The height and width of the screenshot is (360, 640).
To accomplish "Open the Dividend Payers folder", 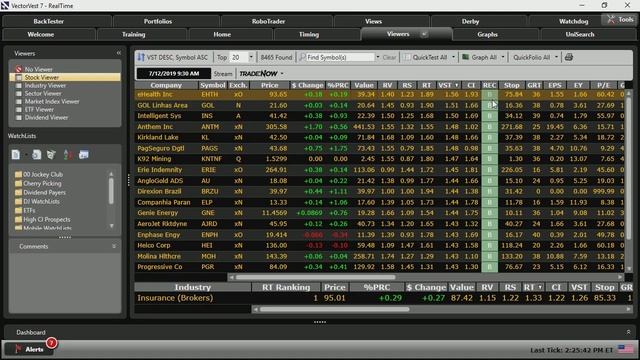I will coord(40,192).
